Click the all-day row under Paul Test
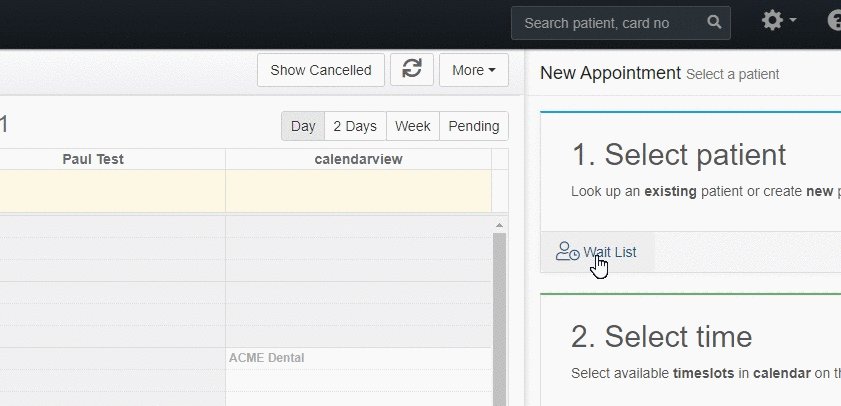 (113, 191)
